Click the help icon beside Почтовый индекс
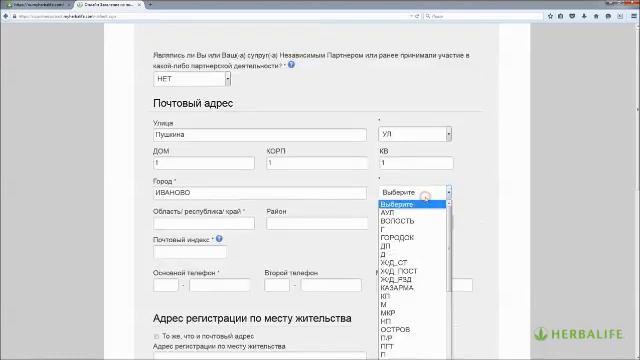This screenshot has height=360, width=640. 219,239
